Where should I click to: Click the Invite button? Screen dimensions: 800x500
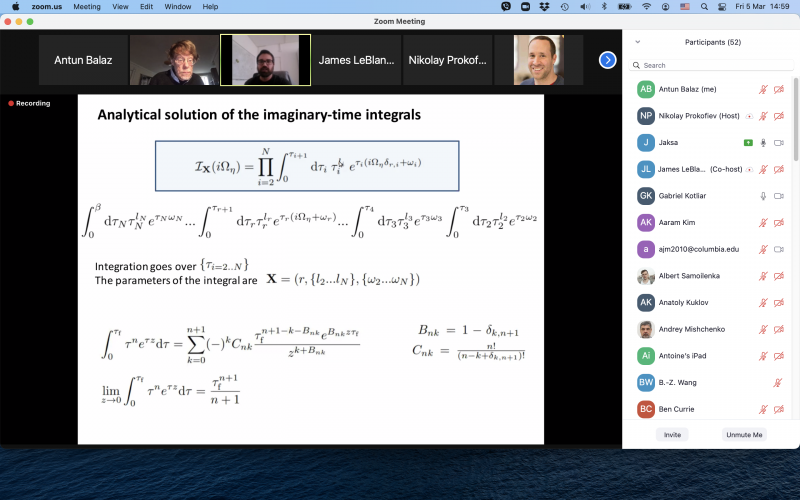[x=672, y=435]
